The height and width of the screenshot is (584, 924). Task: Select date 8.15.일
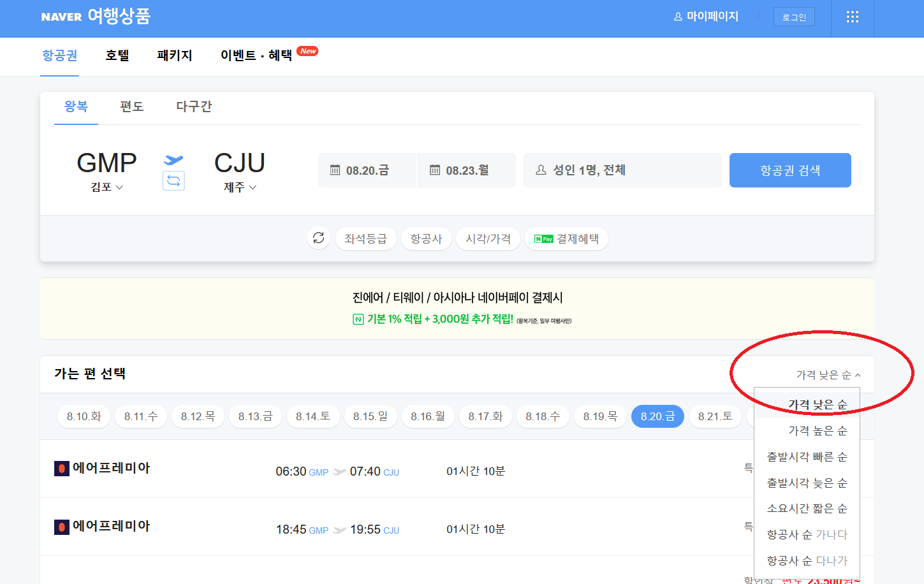370,416
